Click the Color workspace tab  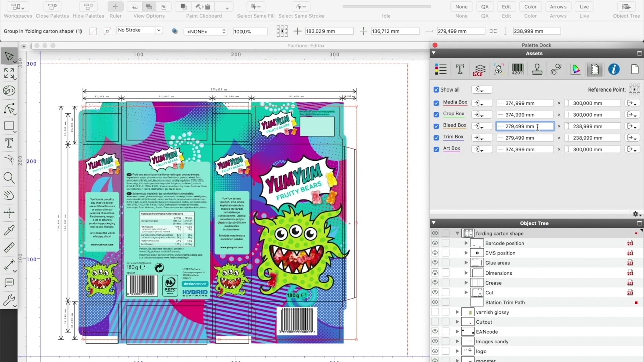click(530, 7)
